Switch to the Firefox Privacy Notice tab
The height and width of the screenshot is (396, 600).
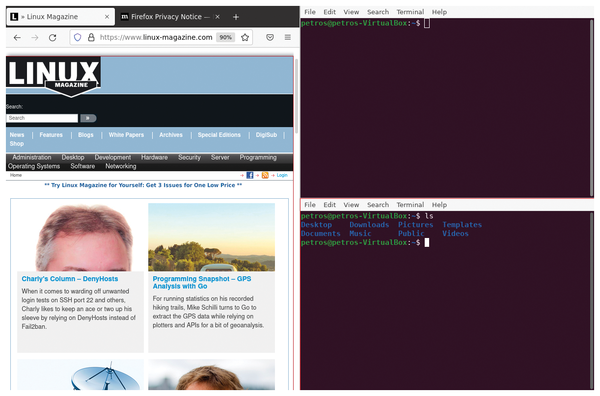(x=170, y=17)
